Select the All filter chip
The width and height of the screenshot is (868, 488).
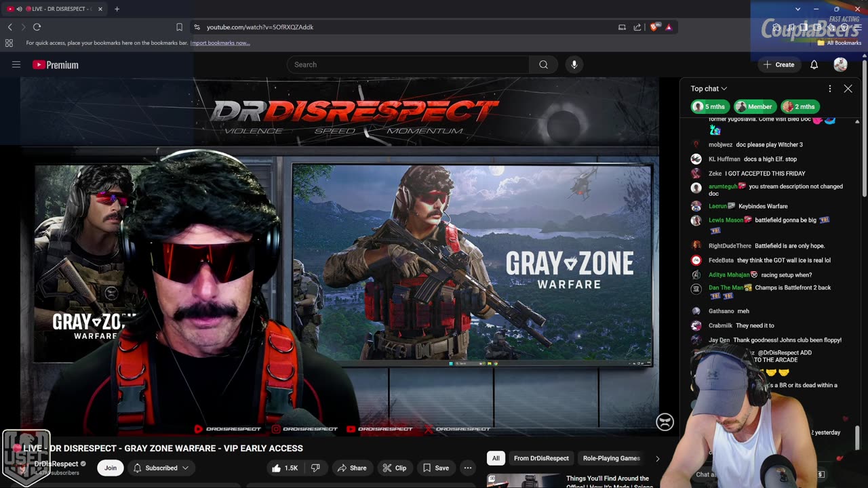[496, 458]
